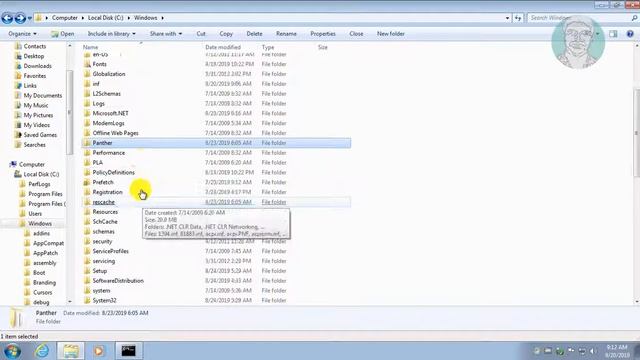Click the Globalization folder icon
The width and height of the screenshot is (640, 360).
click(87, 74)
